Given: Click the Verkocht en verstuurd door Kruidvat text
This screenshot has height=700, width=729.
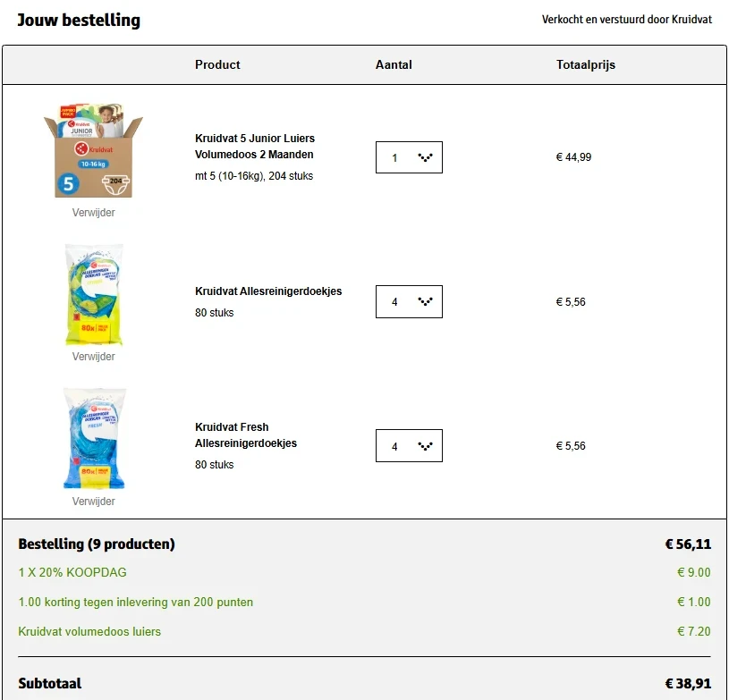Looking at the screenshot, I should coord(626,20).
